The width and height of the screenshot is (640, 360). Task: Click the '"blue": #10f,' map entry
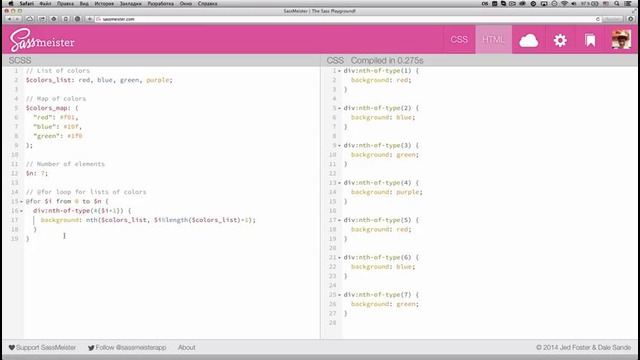point(58,127)
